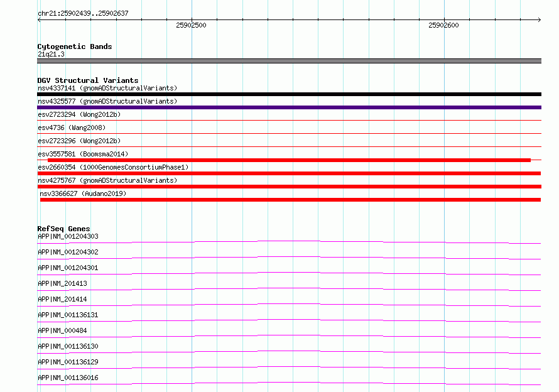Click the esv2723296 (Wong2012b) variant label

point(79,141)
